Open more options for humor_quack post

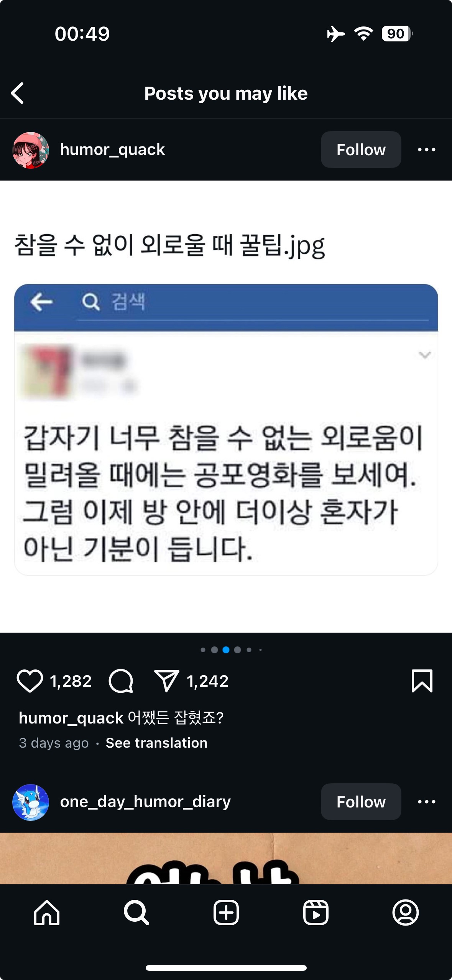tap(426, 150)
